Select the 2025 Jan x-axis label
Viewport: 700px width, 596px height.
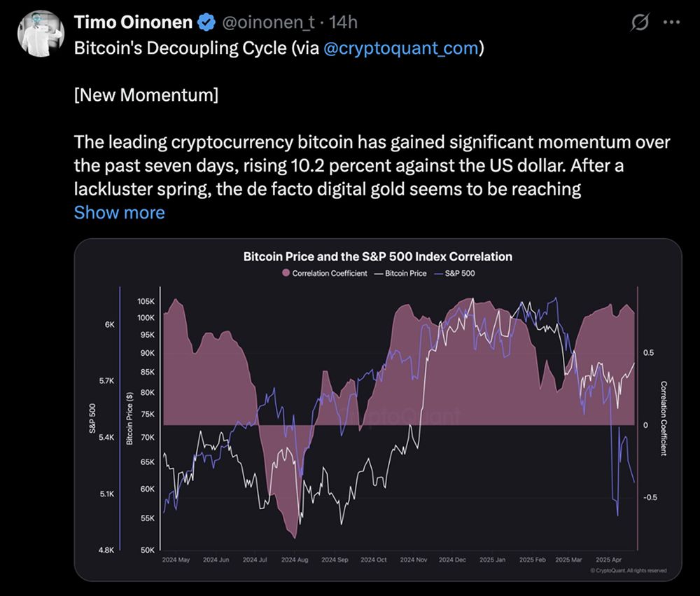pos(491,560)
